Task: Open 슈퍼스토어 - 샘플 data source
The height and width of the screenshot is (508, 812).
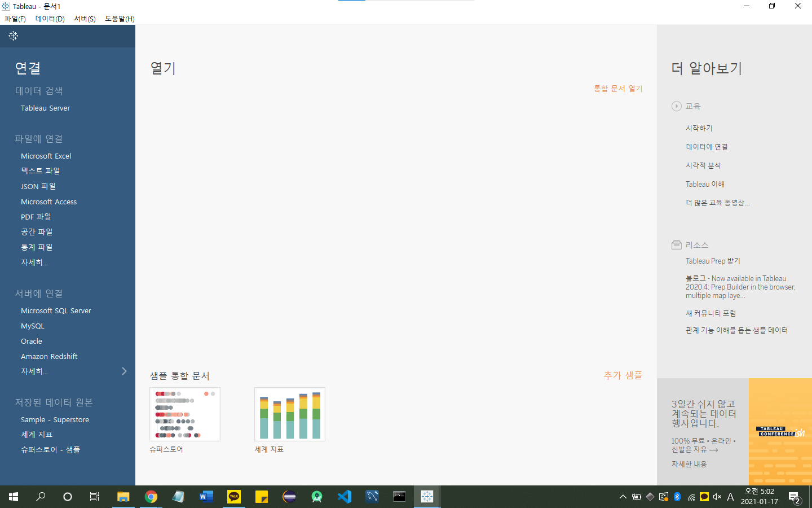Action: pyautogui.click(x=50, y=450)
